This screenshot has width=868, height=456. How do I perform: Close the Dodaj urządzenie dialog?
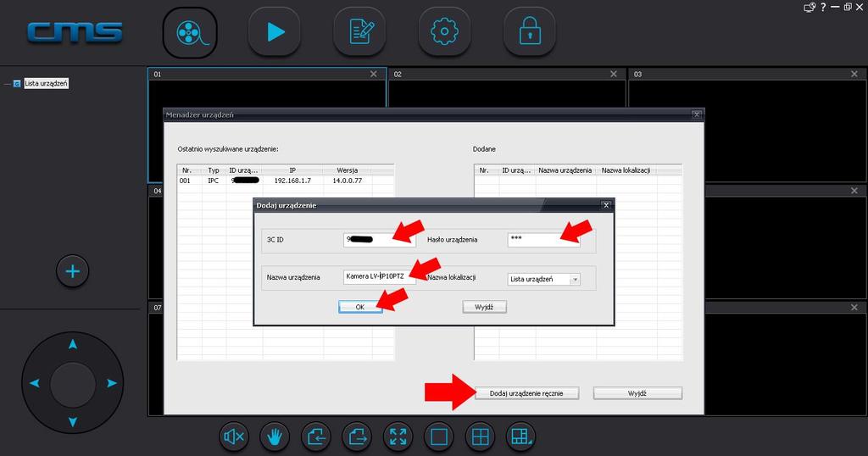click(606, 205)
